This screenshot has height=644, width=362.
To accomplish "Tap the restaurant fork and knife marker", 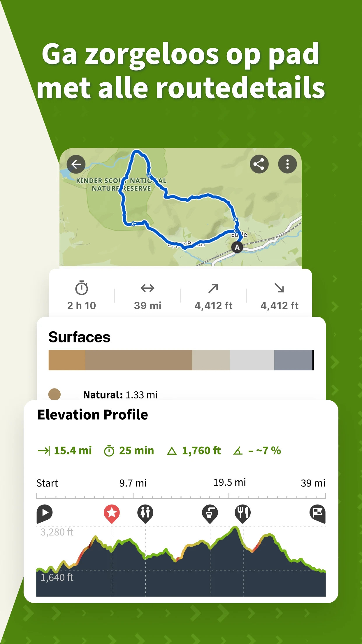I will pos(243,514).
